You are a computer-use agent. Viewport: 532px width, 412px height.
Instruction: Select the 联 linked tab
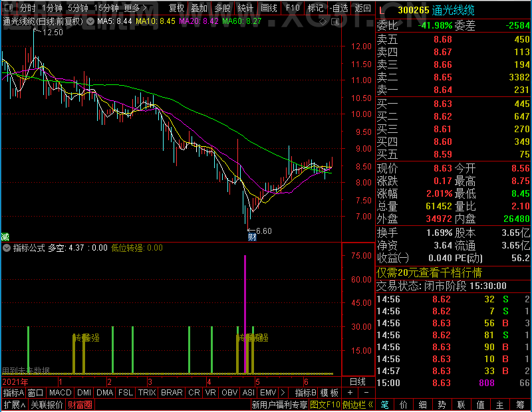[x=461, y=405]
